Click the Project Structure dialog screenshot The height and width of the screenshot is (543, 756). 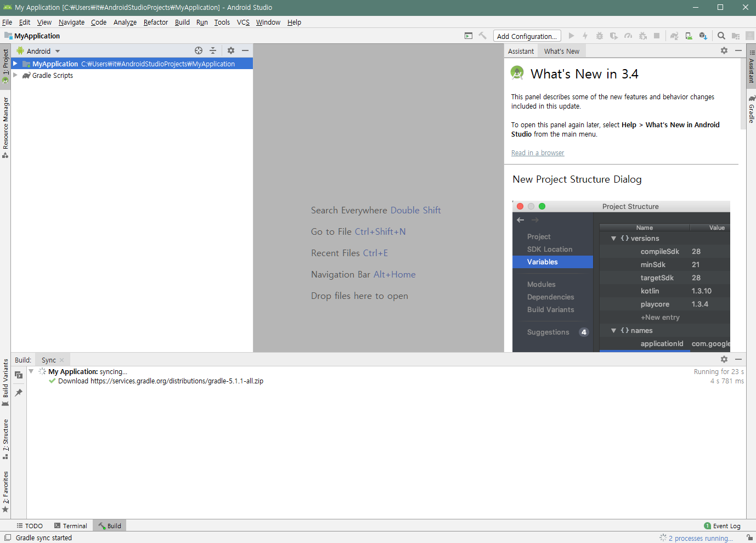621,276
